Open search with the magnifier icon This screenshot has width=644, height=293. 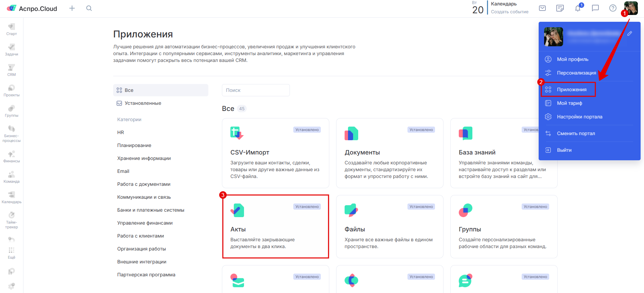point(89,8)
